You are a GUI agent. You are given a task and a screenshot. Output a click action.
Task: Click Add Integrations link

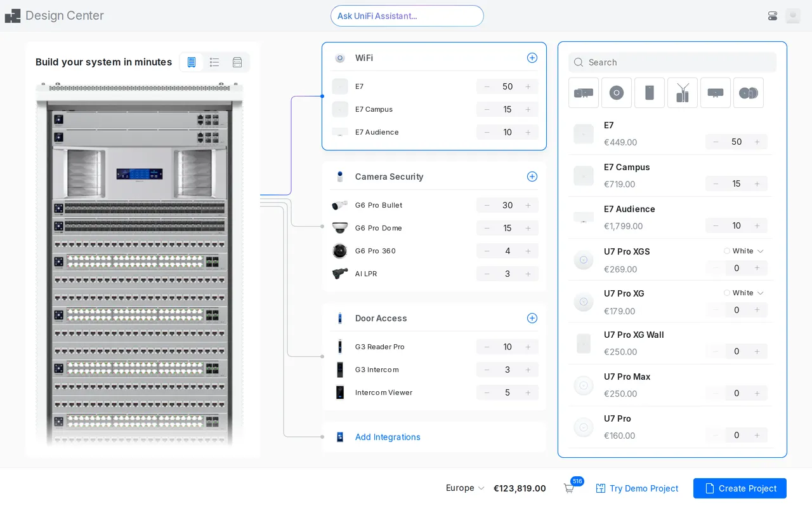[388, 437]
